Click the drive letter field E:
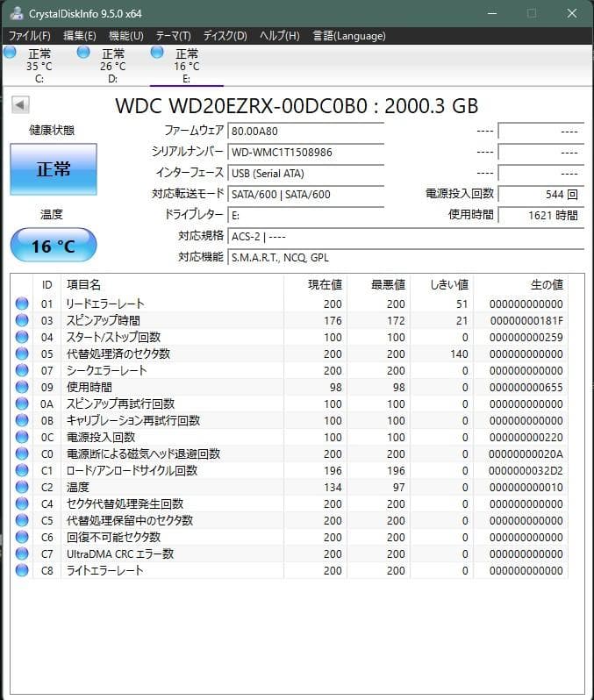 point(306,215)
